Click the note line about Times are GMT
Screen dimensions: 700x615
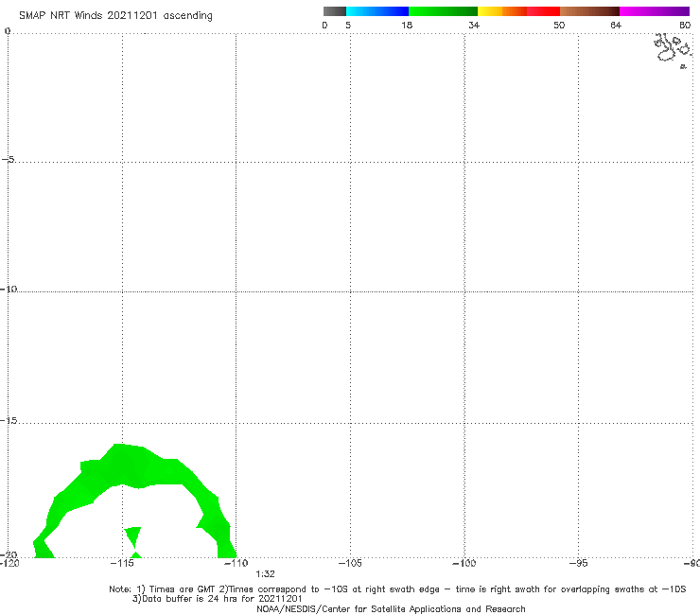397,589
